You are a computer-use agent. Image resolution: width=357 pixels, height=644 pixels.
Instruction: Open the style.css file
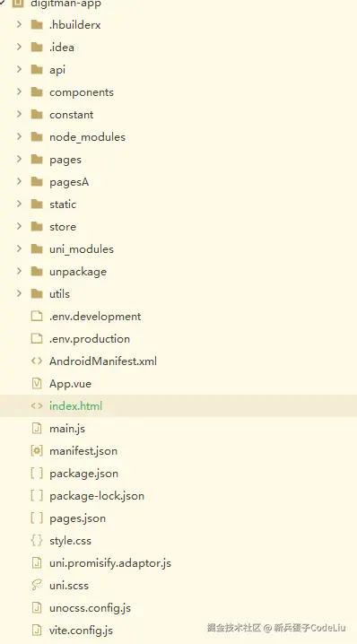pos(70,541)
